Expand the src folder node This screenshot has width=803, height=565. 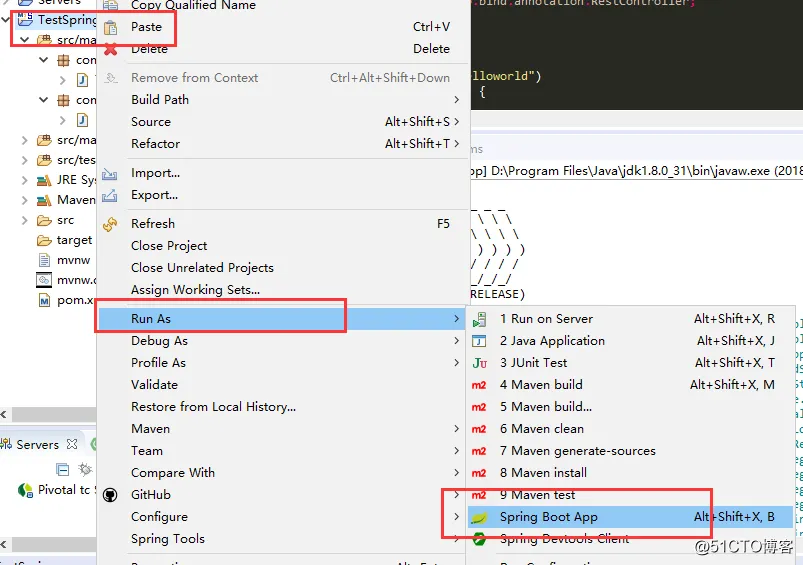25,220
